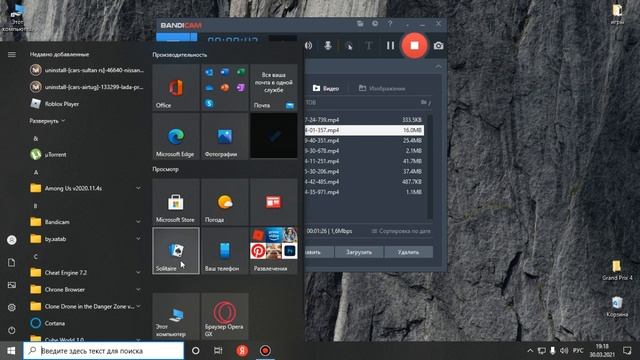The image size is (640, 360).
Task: Open Yandex browser on taskbar
Action: tap(242, 351)
